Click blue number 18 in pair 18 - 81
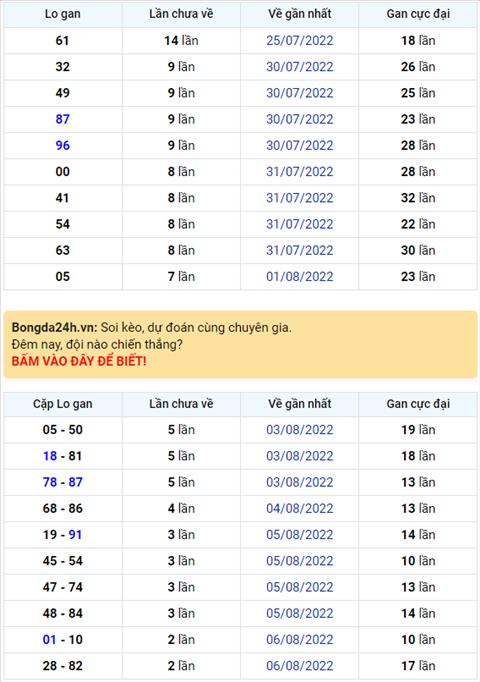This screenshot has width=480, height=682. coord(50,456)
